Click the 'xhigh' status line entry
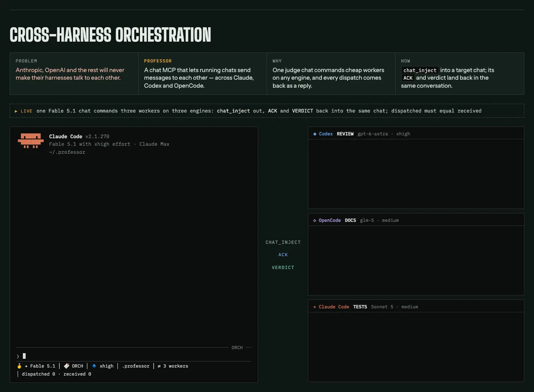Image resolution: width=534 pixels, height=392 pixels. [106, 366]
